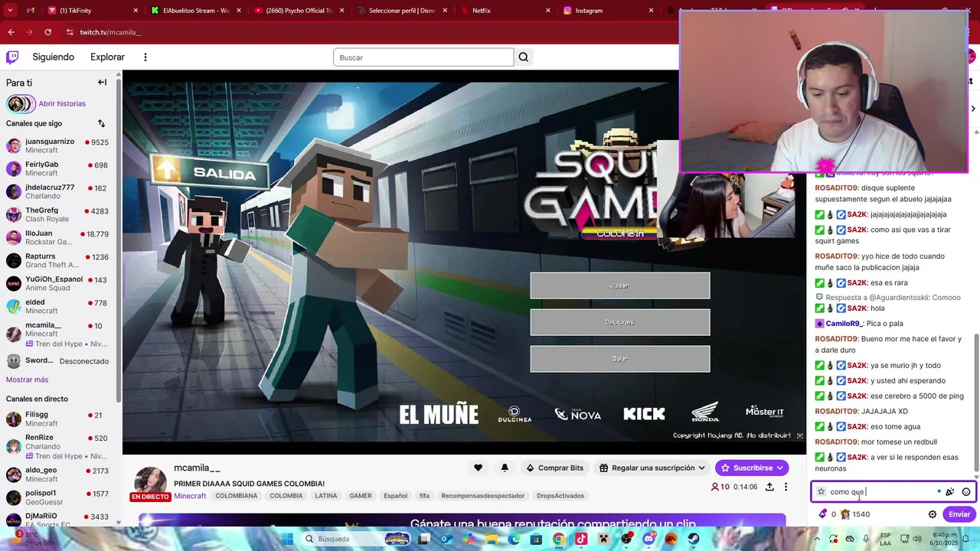Viewport: 980px width, 551px height.
Task: Sort followed channels with arrows icon
Action: (x=101, y=123)
